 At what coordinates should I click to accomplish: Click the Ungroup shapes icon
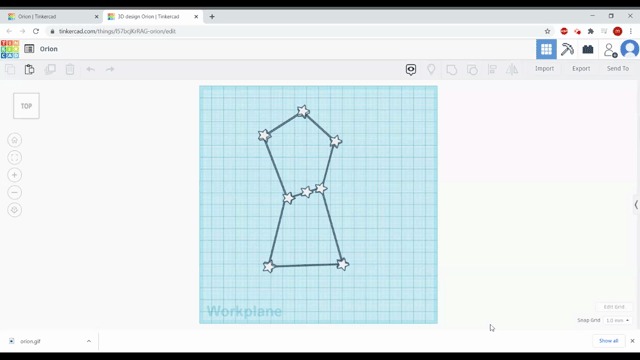[x=472, y=70]
